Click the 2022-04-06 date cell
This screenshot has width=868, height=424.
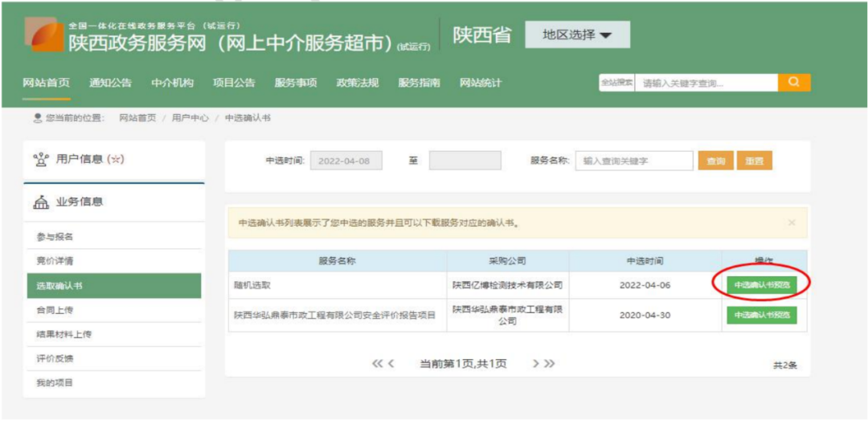645,285
